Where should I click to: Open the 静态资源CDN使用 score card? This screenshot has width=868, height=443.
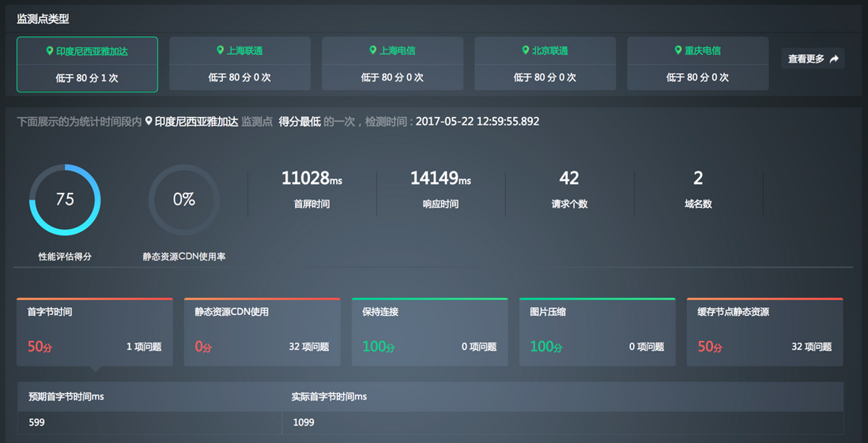point(262,332)
